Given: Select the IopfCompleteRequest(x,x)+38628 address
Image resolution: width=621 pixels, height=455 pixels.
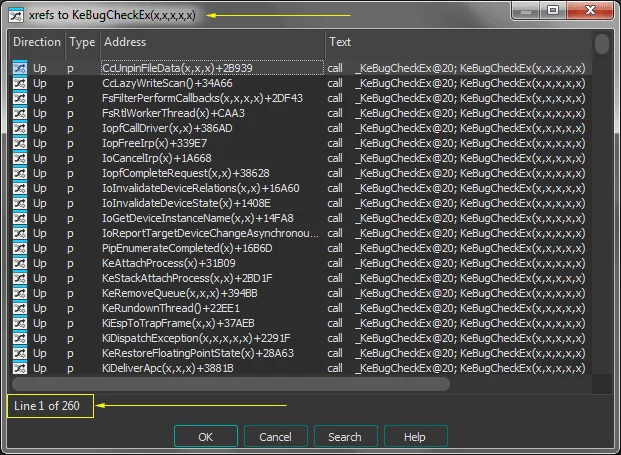Looking at the screenshot, I should (x=186, y=173).
